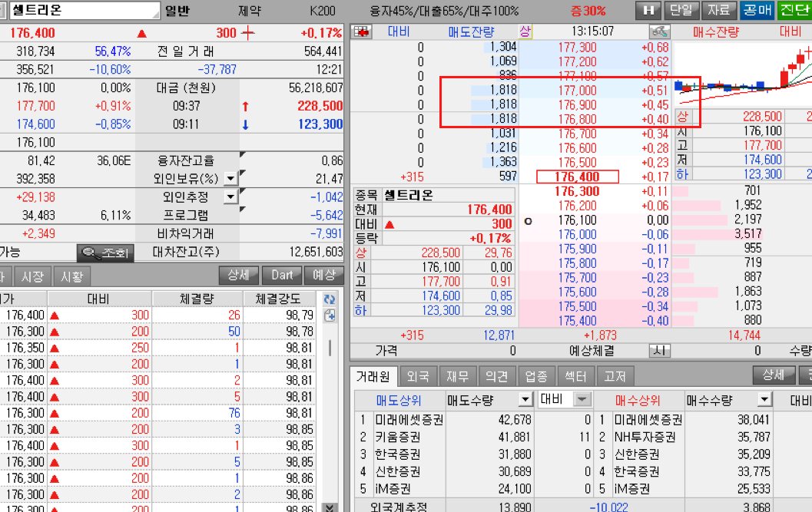Click the 비차익거래 label
812x512 pixels.
[x=185, y=234]
